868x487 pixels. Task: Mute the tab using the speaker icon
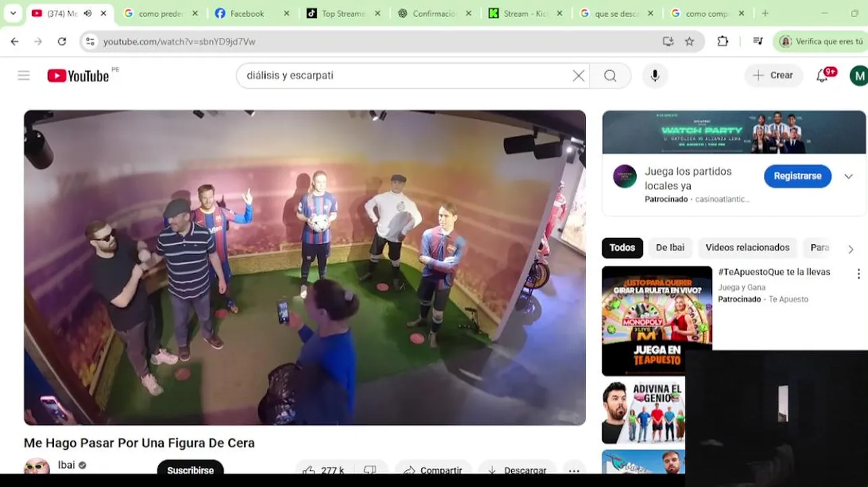88,14
